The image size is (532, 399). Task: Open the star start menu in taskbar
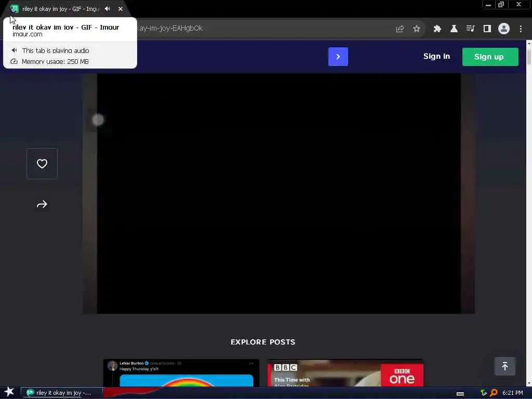click(9, 392)
